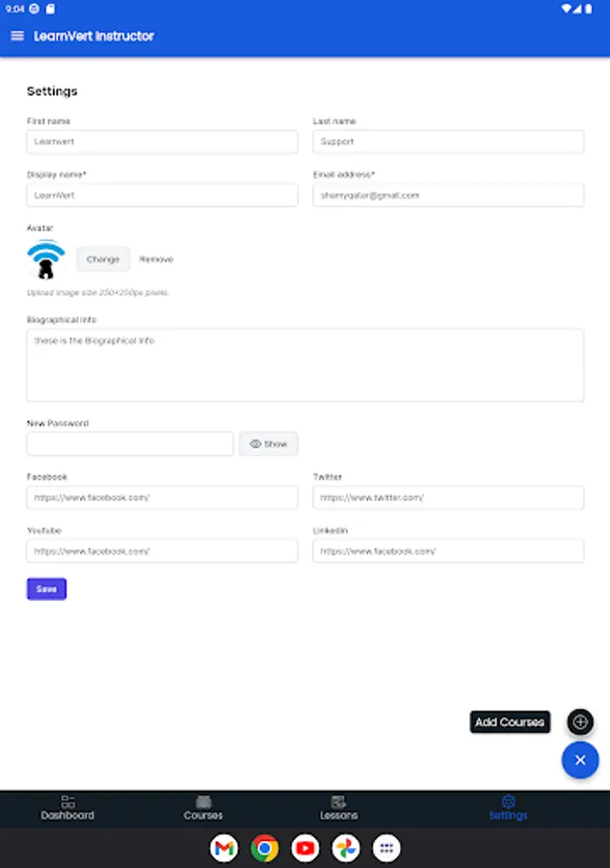
Task: Switch to the Courses tab
Action: point(203,808)
